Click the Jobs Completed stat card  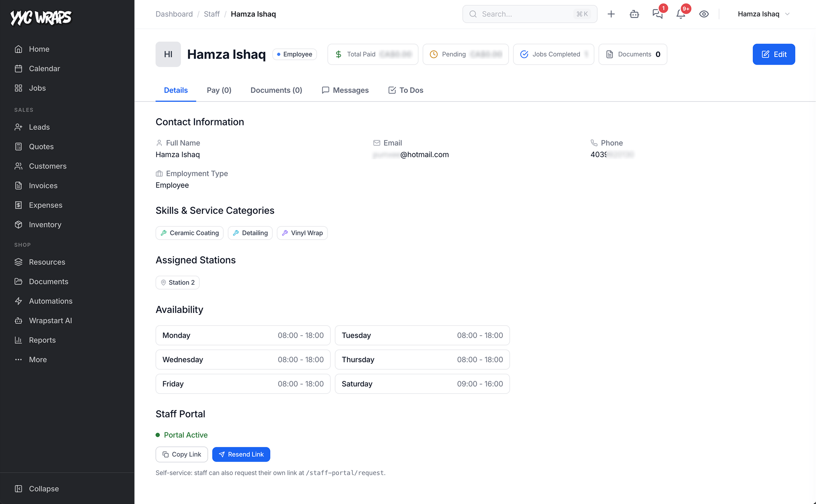(x=553, y=54)
